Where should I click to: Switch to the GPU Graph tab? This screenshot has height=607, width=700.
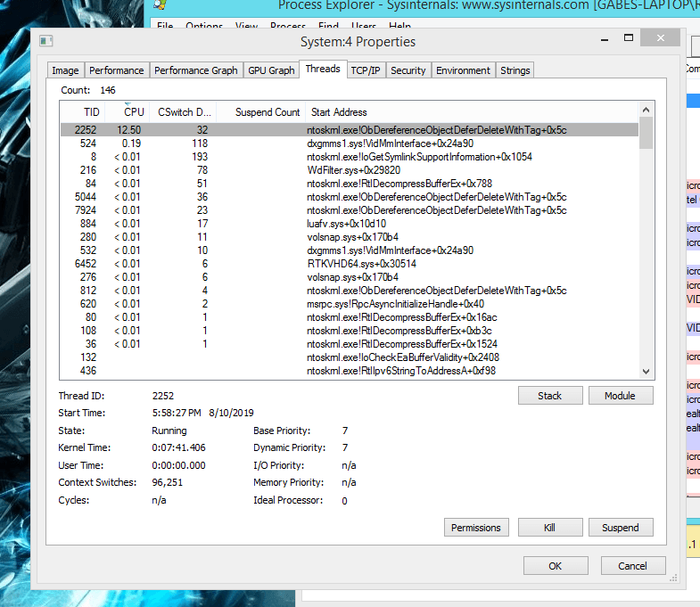point(271,70)
